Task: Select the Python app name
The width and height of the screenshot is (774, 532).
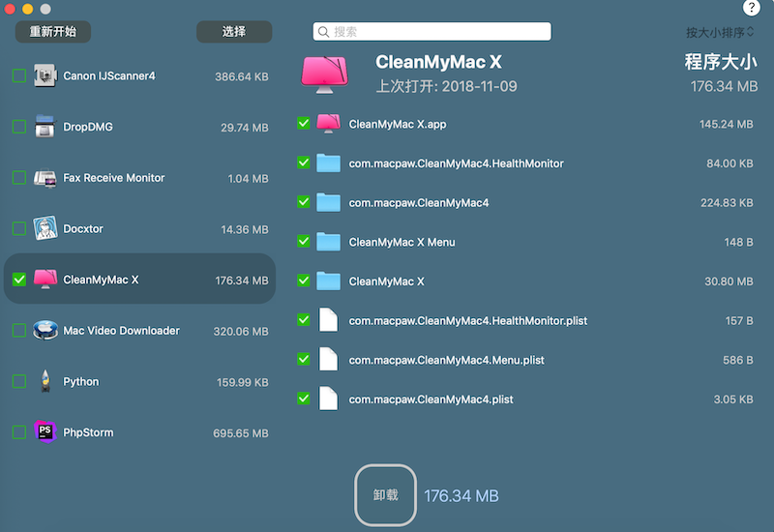Action: click(x=81, y=381)
